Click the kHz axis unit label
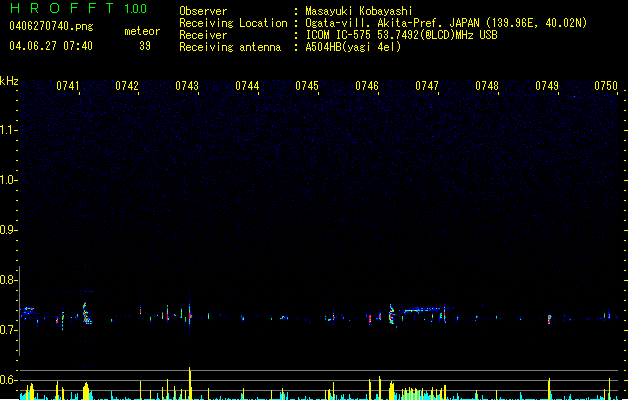The image size is (629, 400). click(x=9, y=81)
